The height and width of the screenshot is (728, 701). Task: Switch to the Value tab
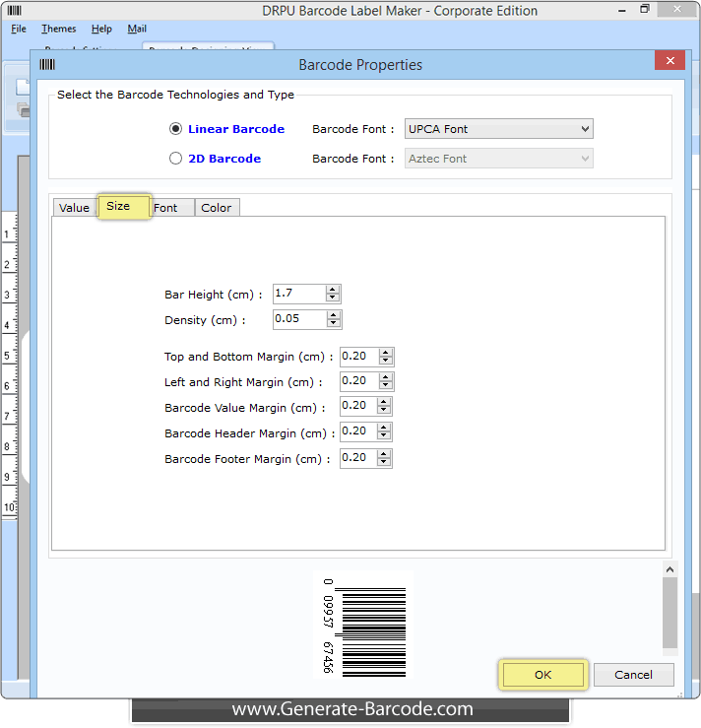[x=74, y=208]
